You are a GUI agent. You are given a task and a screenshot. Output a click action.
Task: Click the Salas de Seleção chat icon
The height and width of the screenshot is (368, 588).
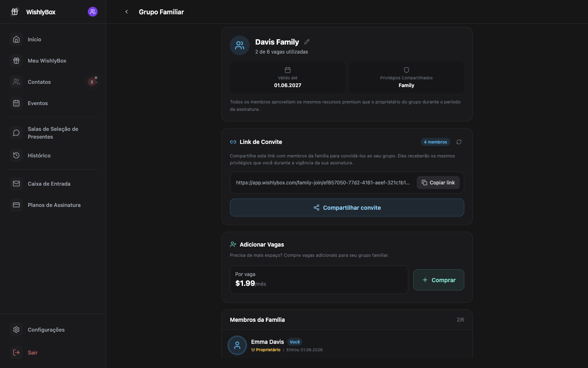pyautogui.click(x=16, y=133)
